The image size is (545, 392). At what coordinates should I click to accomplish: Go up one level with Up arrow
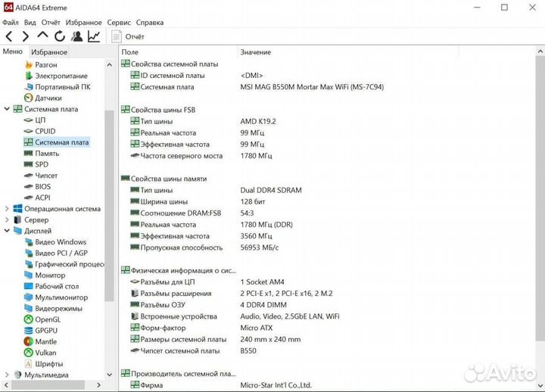click(42, 36)
